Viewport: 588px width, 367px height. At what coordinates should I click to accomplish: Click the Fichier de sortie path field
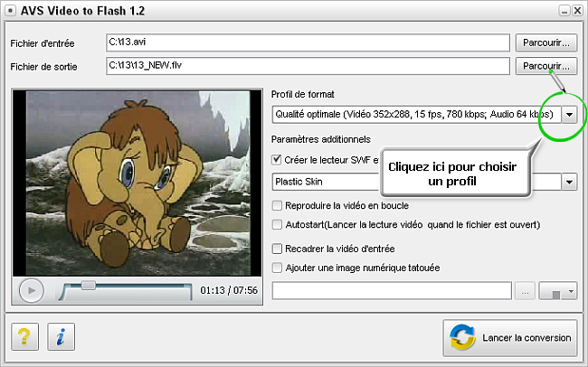point(308,66)
